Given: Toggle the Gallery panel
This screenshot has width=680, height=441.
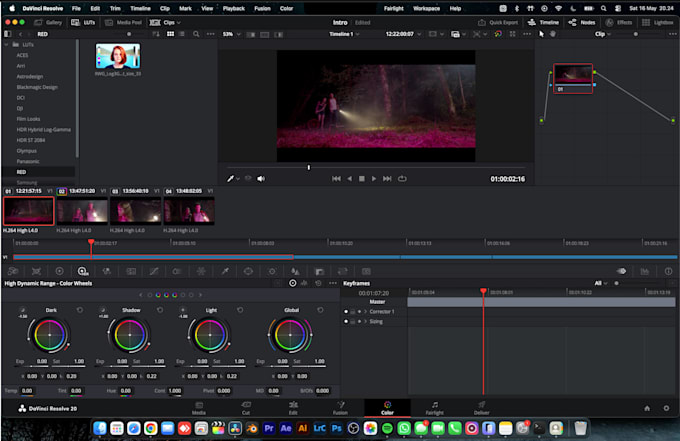Looking at the screenshot, I should point(48,23).
